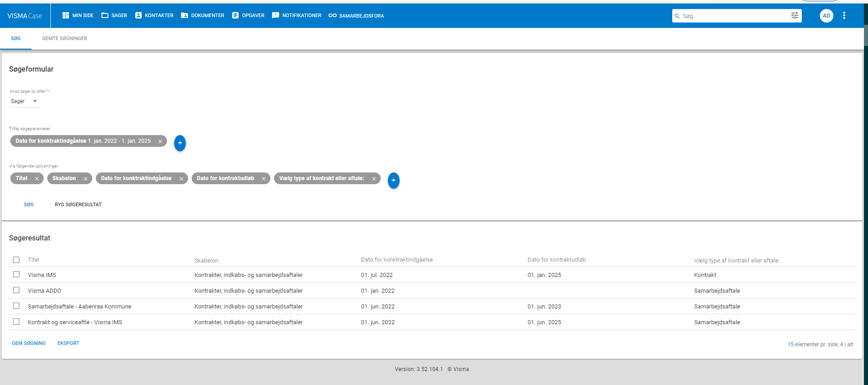Open the AD user avatar menu
868x385 pixels.
tap(827, 16)
